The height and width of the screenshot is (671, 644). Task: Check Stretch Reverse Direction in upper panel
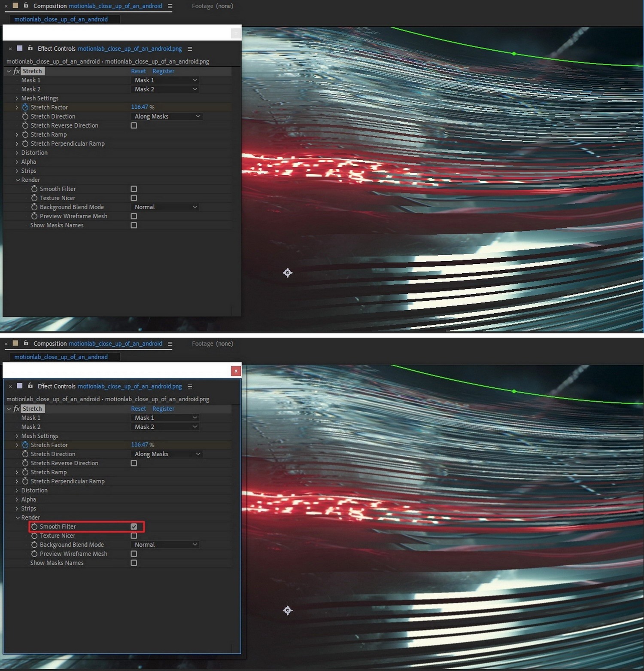coord(134,125)
